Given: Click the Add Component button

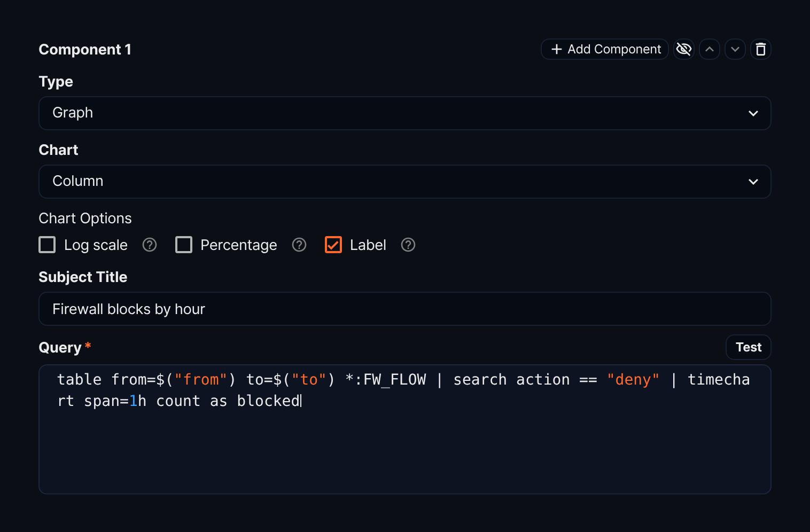Looking at the screenshot, I should click(x=605, y=49).
